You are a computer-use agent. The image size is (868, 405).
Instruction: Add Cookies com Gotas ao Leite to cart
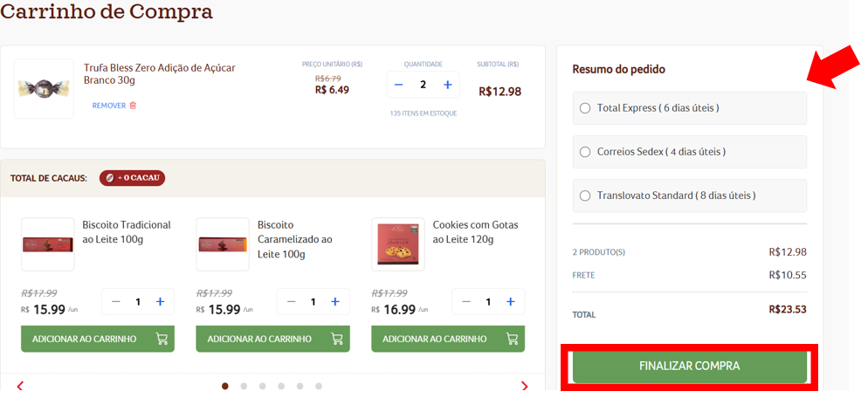pyautogui.click(x=448, y=339)
